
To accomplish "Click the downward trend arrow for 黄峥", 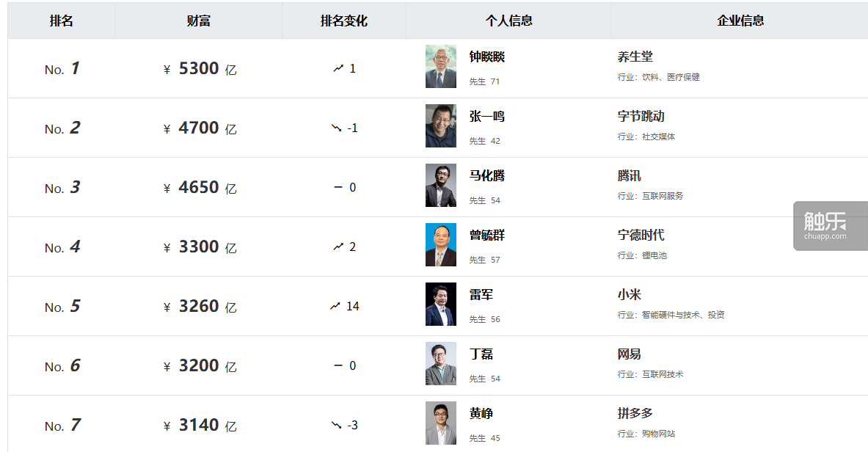I will (x=336, y=425).
